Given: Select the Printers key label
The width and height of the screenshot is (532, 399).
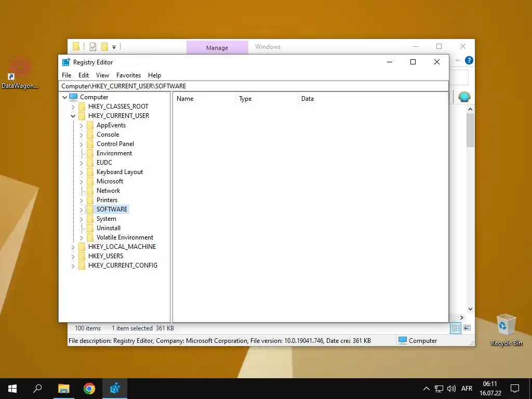Looking at the screenshot, I should tap(107, 200).
